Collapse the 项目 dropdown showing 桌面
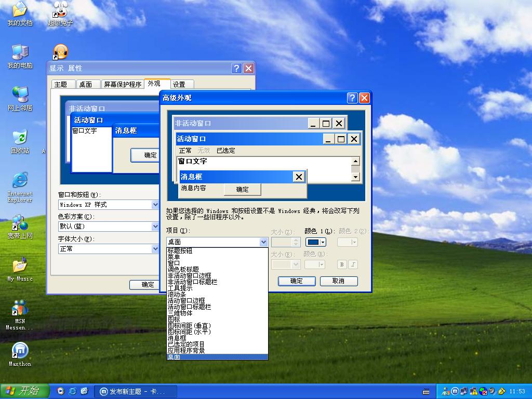 pos(263,242)
